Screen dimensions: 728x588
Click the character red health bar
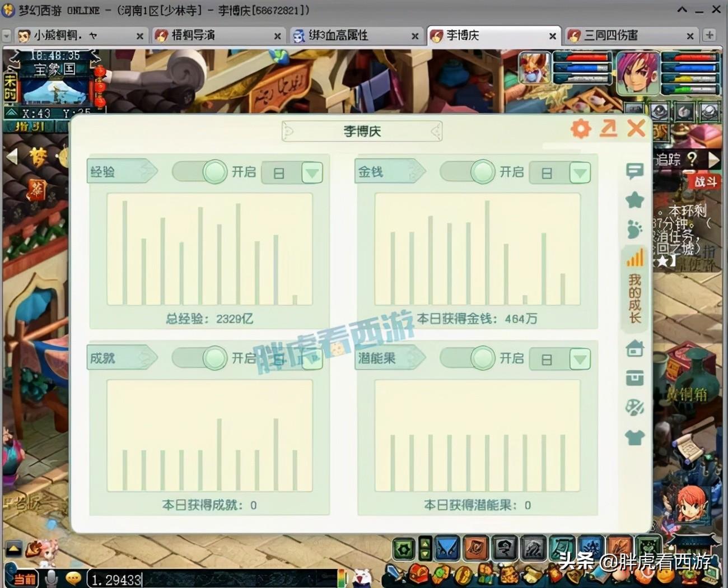(x=690, y=57)
